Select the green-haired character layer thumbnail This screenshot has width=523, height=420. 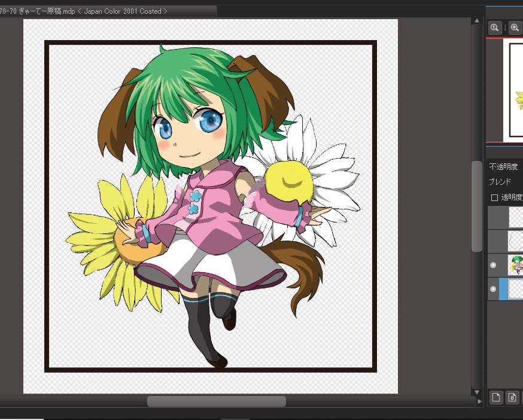click(515, 265)
